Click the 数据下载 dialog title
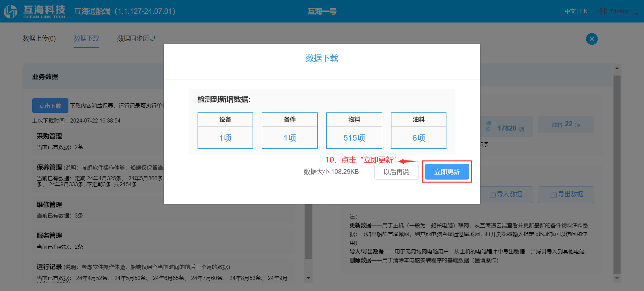 point(322,58)
